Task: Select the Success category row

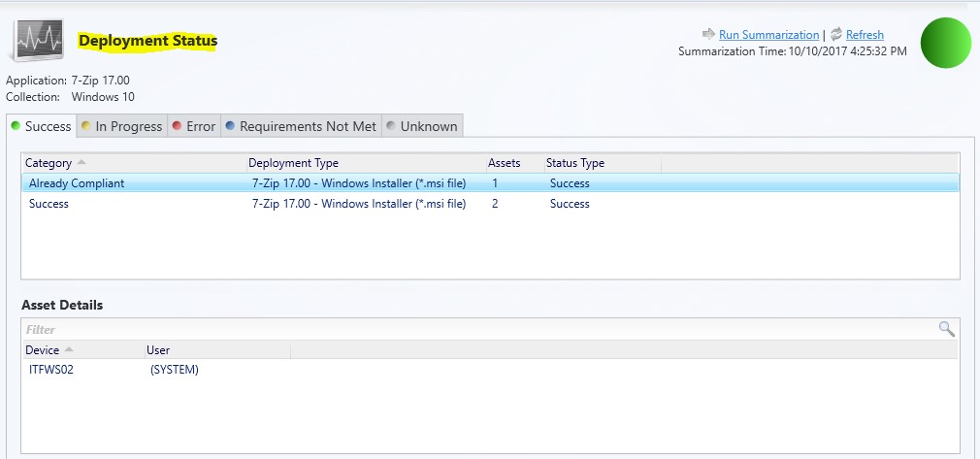Action: [x=491, y=203]
